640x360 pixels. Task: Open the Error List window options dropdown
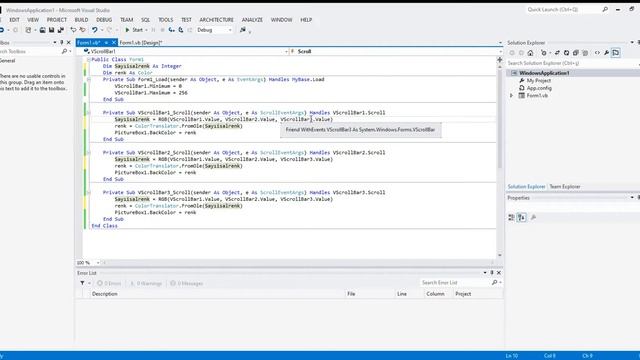click(485, 273)
